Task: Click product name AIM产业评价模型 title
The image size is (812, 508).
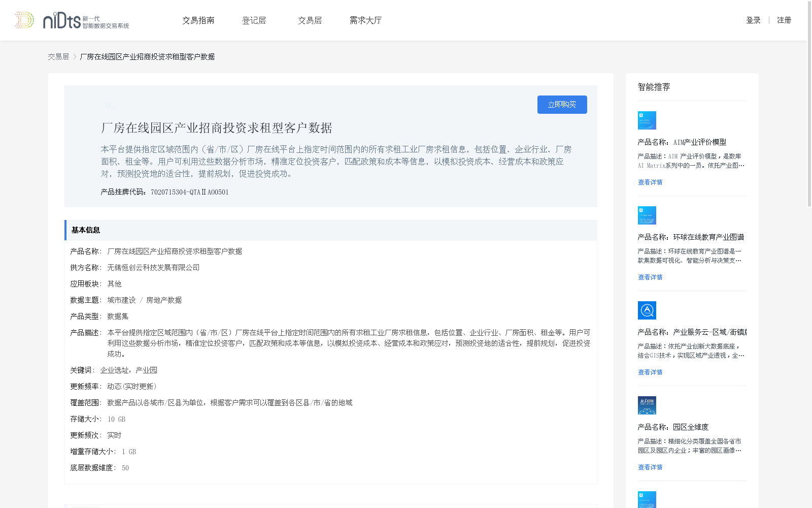Action: [x=700, y=142]
